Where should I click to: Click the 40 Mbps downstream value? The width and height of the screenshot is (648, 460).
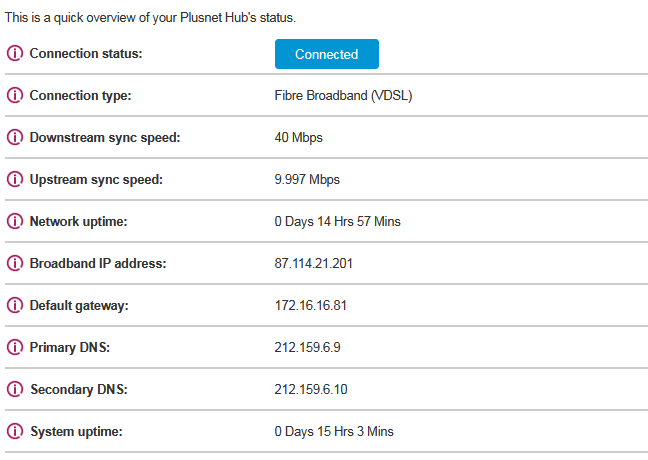pos(298,138)
